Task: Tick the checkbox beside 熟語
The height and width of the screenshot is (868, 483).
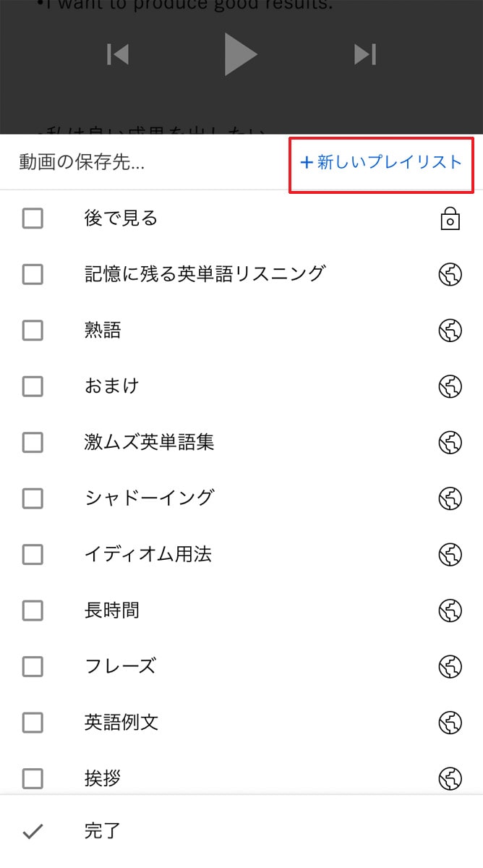Action: tap(33, 331)
